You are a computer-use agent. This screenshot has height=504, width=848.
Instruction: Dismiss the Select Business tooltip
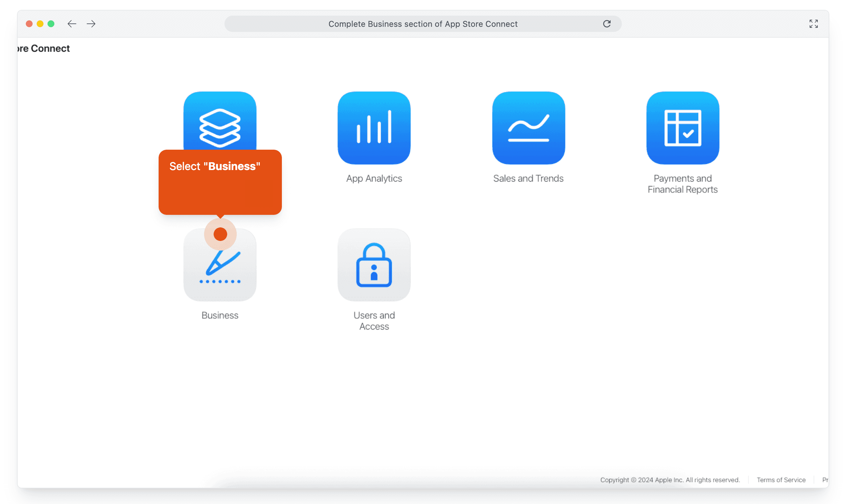click(220, 182)
